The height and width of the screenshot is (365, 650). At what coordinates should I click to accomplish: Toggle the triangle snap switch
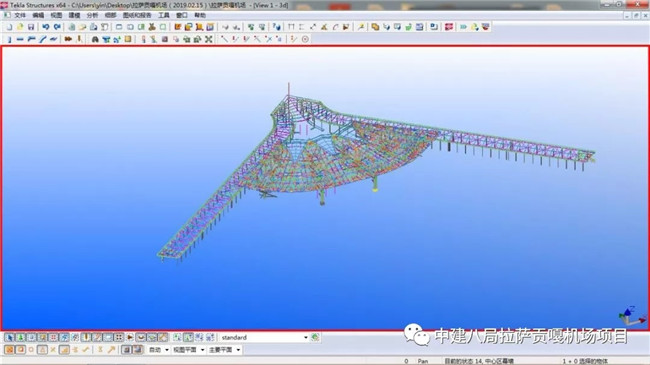click(x=42, y=350)
